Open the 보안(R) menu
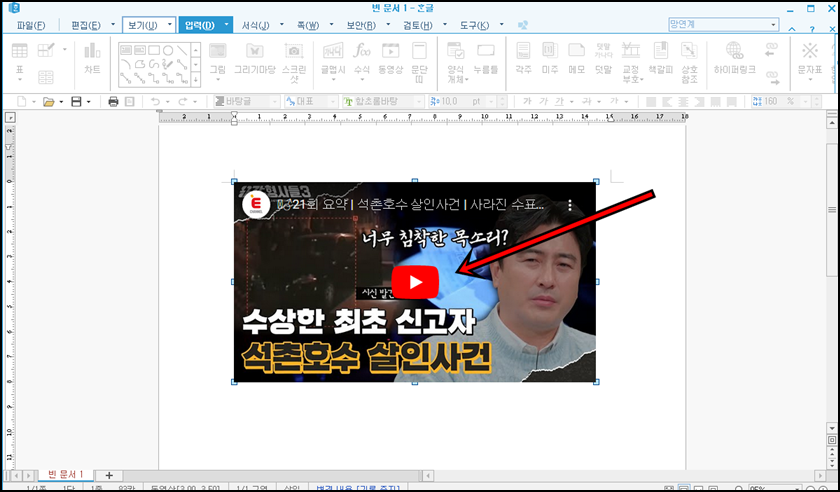The image size is (840, 492). tap(361, 25)
